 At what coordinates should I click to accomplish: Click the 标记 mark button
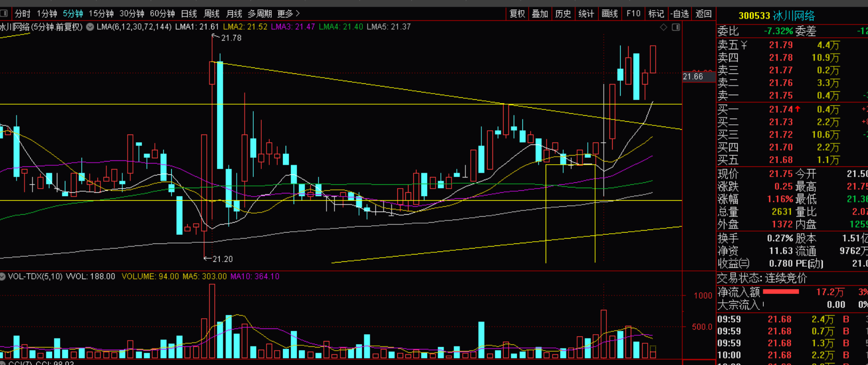[x=656, y=13]
